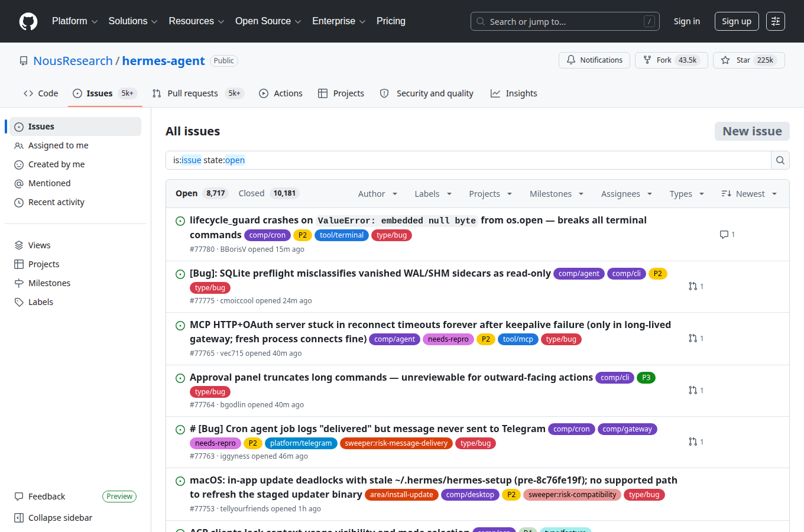Click the platform/telegram label on issue #77763
The width and height of the screenshot is (804, 532).
pyautogui.click(x=301, y=443)
